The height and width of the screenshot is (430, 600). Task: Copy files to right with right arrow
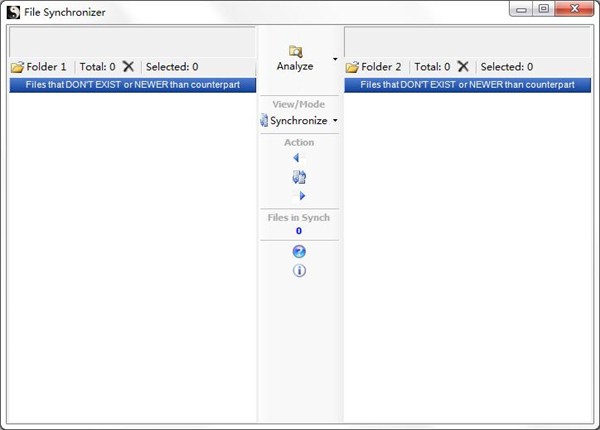pos(302,196)
